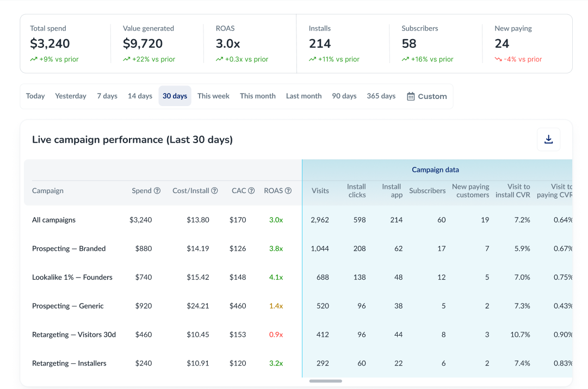The width and height of the screenshot is (588, 389).
Task: Click the Campaign column header
Action: click(x=48, y=190)
